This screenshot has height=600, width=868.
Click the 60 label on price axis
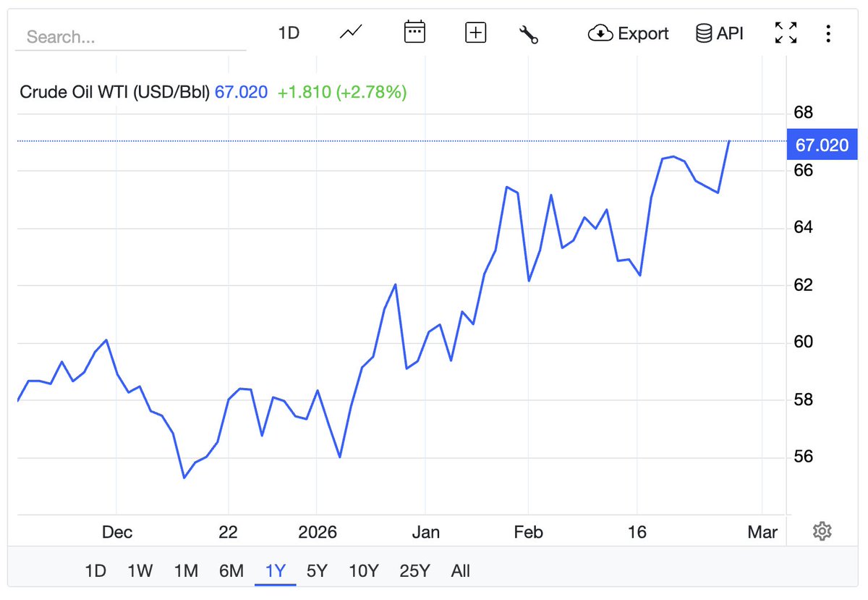[804, 342]
